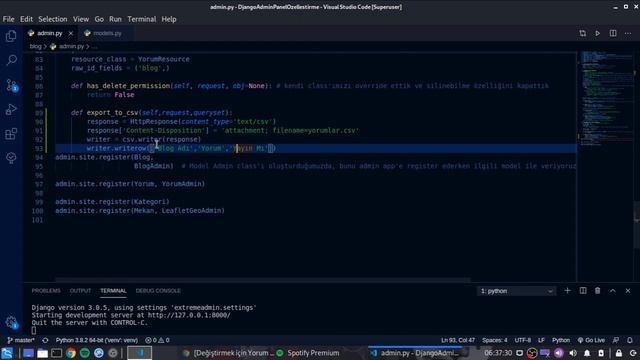Start Go Live server
The width and height of the screenshot is (640, 360).
tap(591, 340)
